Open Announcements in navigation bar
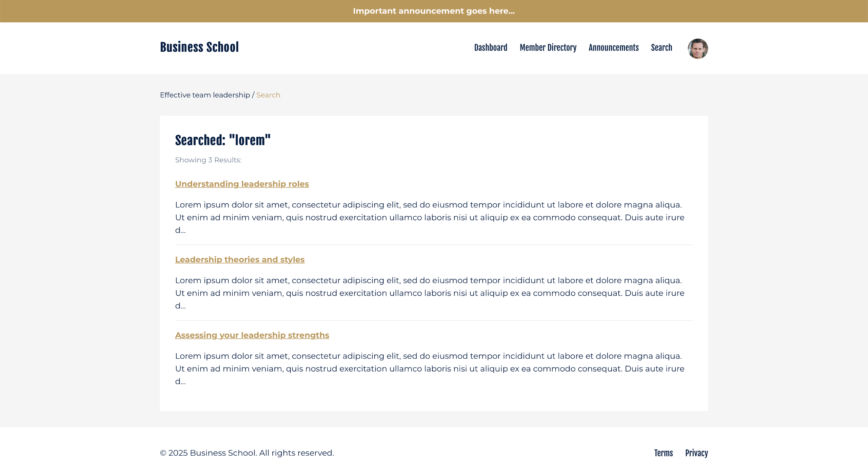This screenshot has width=868, height=476. [x=613, y=47]
